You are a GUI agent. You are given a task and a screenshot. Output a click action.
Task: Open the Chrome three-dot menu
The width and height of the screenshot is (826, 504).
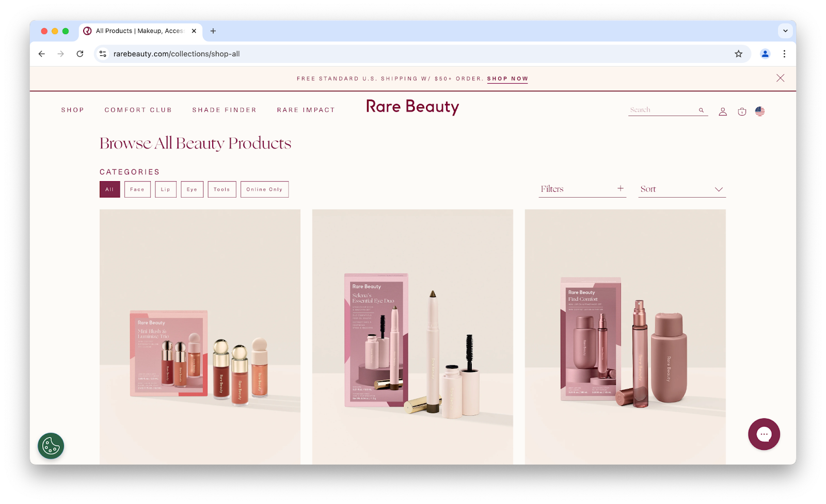[x=784, y=54]
